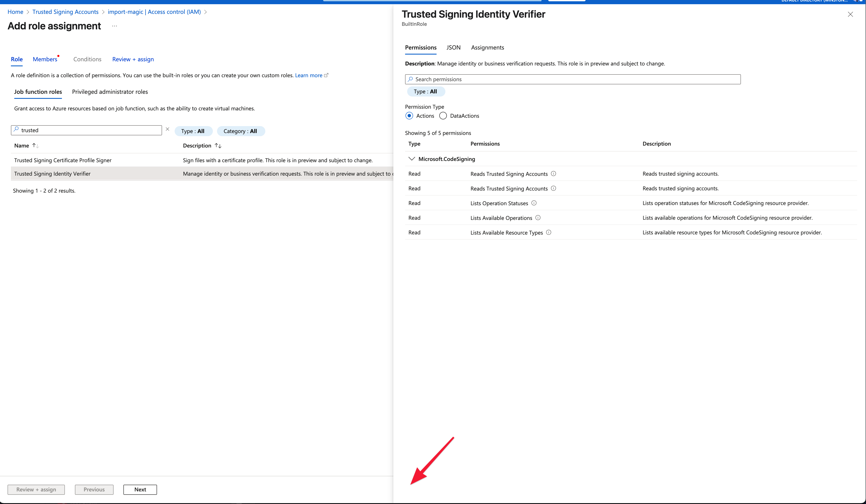This screenshot has width=866, height=504.
Task: Select Privileged administrator roles tab
Action: coord(110,92)
